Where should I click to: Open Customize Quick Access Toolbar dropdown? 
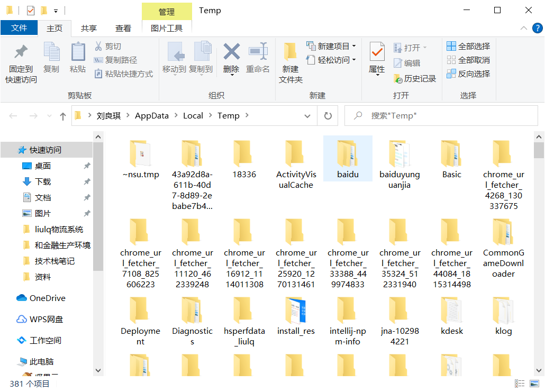(x=56, y=11)
